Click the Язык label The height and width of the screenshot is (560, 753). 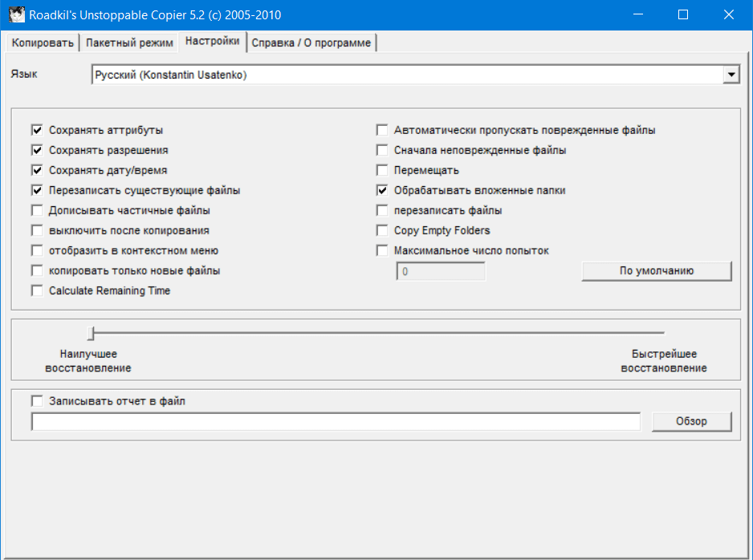click(x=24, y=74)
